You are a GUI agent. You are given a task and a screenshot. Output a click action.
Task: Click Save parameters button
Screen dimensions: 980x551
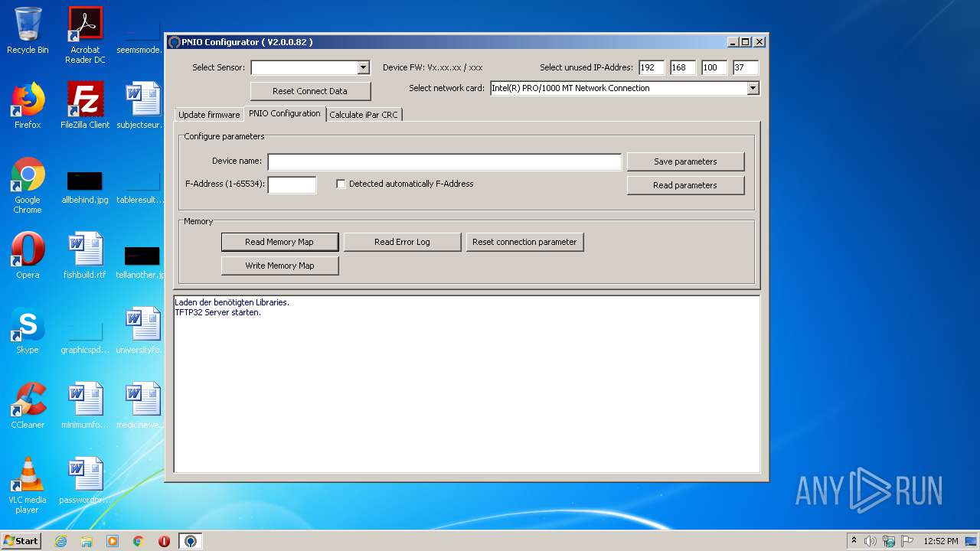coord(685,161)
